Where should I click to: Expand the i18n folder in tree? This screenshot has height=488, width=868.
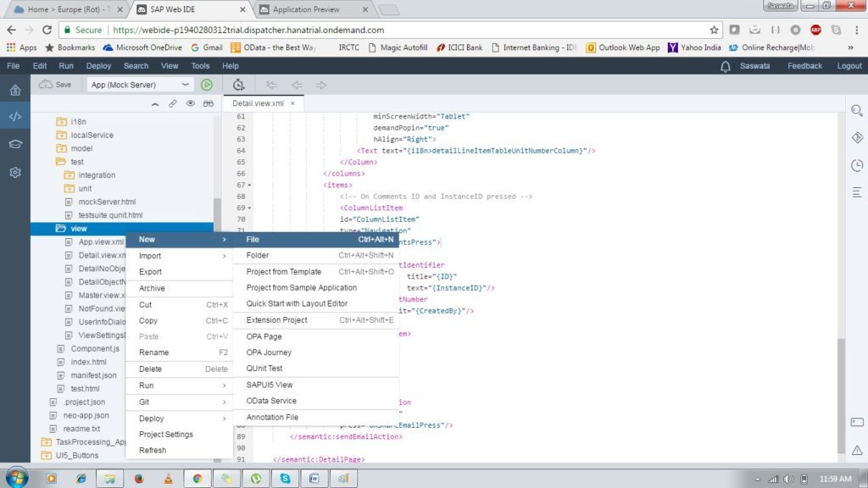(61, 122)
